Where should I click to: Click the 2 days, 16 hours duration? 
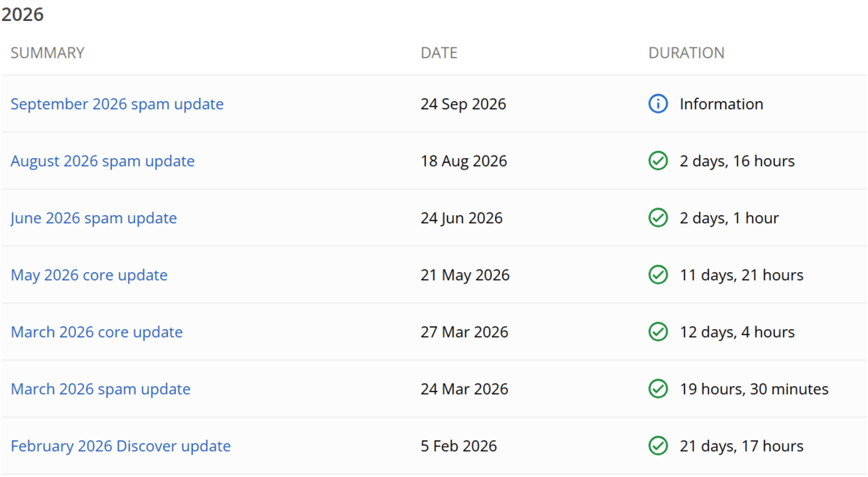pyautogui.click(x=737, y=161)
